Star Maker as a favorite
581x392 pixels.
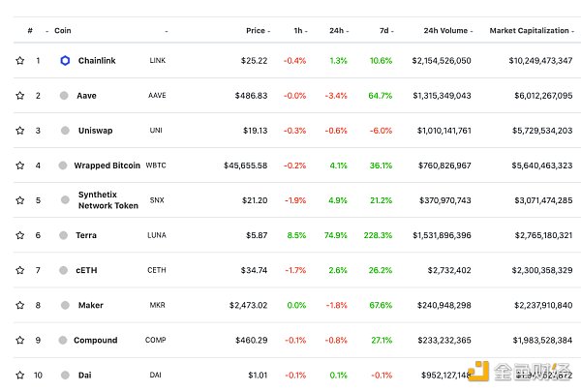[20, 305]
